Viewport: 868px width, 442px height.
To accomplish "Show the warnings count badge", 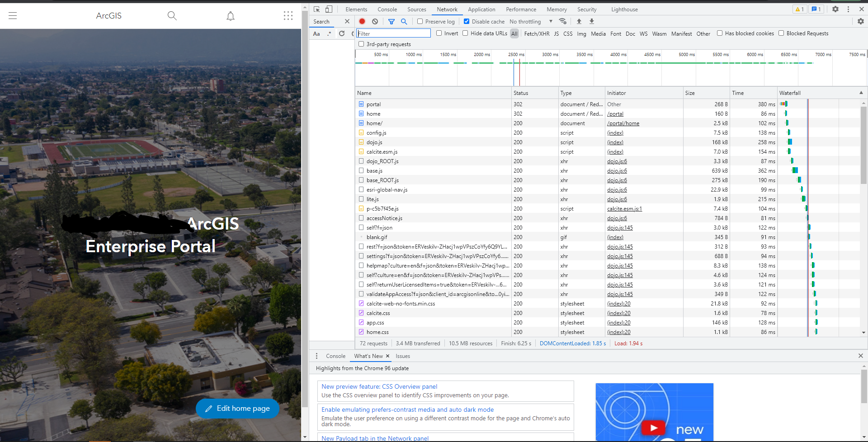I will tap(799, 9).
